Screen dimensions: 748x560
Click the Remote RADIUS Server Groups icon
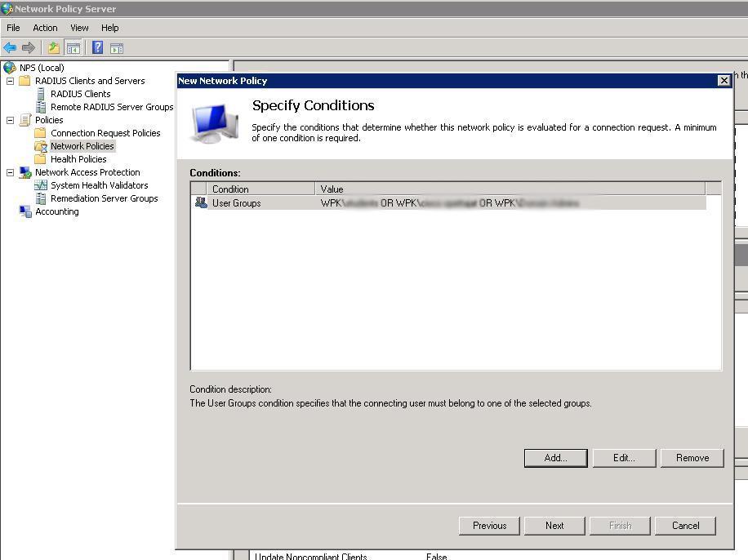pos(41,107)
